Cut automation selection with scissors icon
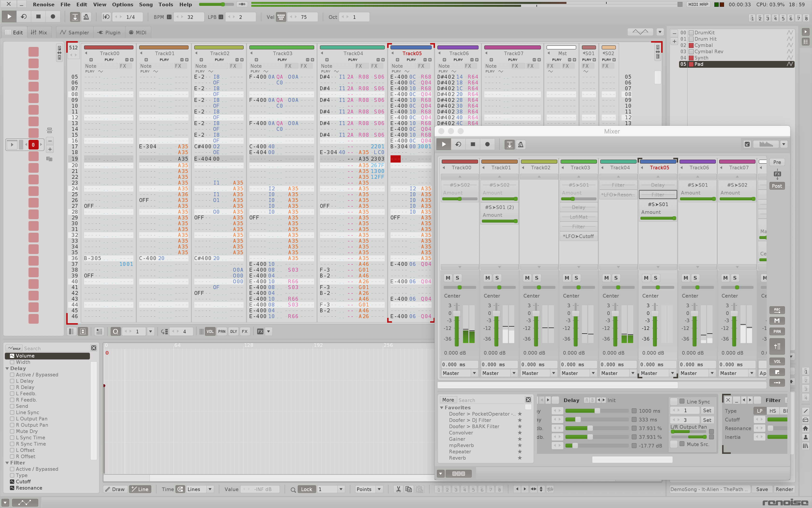The image size is (812, 508). tap(398, 489)
